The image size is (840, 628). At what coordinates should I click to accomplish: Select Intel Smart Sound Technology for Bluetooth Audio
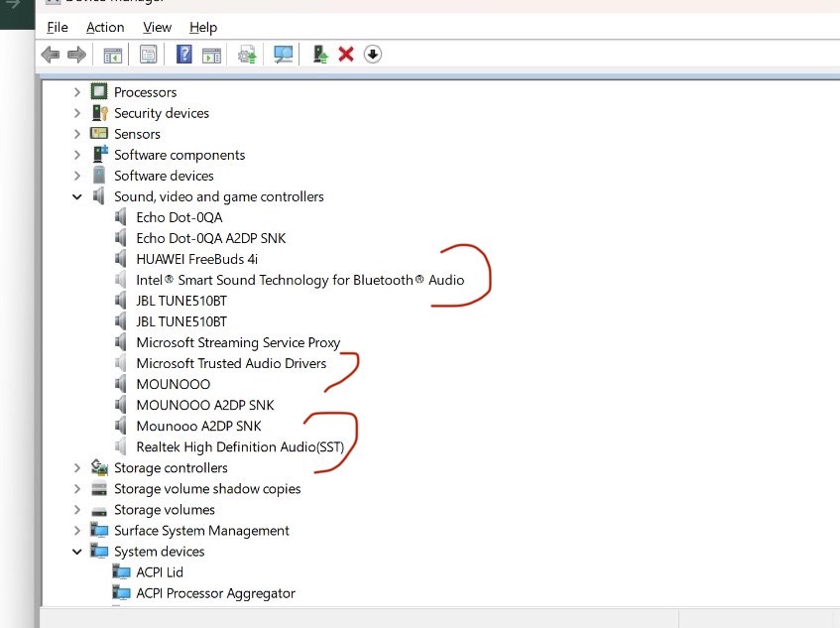[x=300, y=280]
